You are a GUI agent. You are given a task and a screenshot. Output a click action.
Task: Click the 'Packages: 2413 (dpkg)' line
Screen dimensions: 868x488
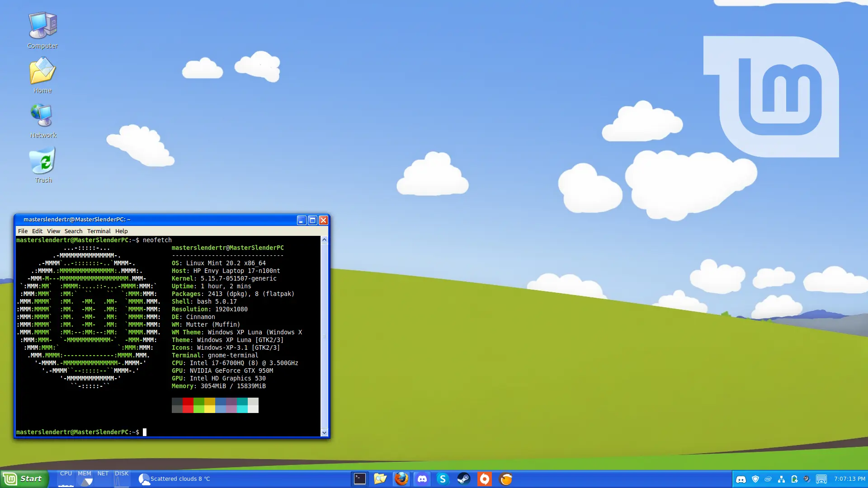[233, 294]
